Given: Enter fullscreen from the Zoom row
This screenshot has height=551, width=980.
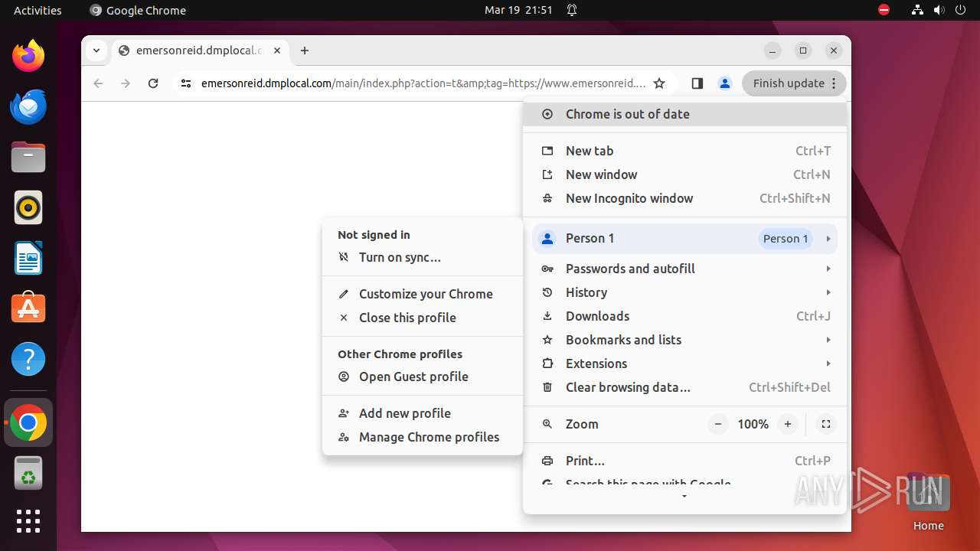Looking at the screenshot, I should 826,424.
